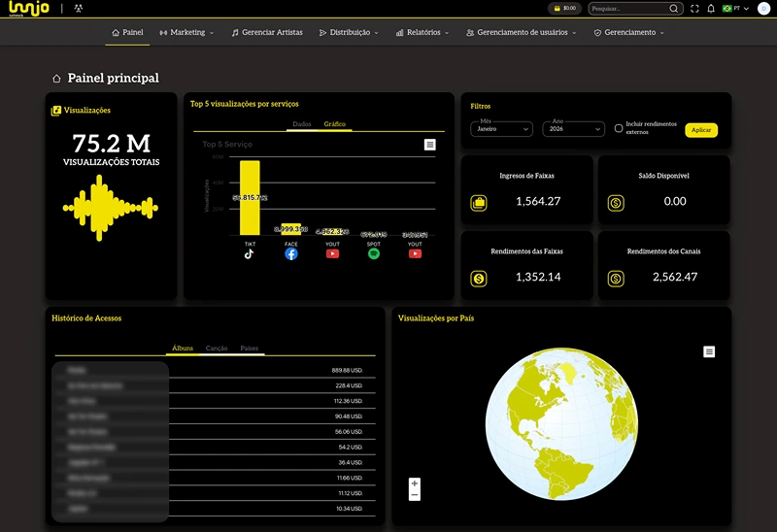Click the 2,562.47 value
Image resolution: width=777 pixels, height=532 pixels.
(x=675, y=277)
